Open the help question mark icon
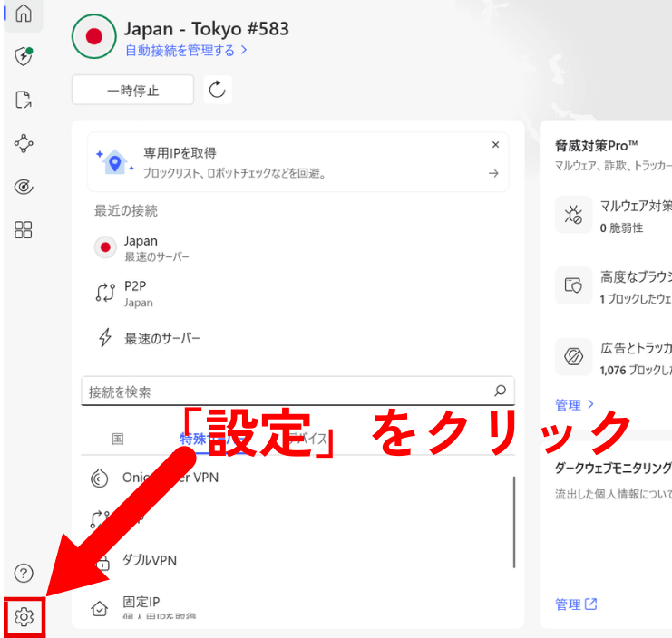Viewport: 672px width, 638px height. (24, 573)
